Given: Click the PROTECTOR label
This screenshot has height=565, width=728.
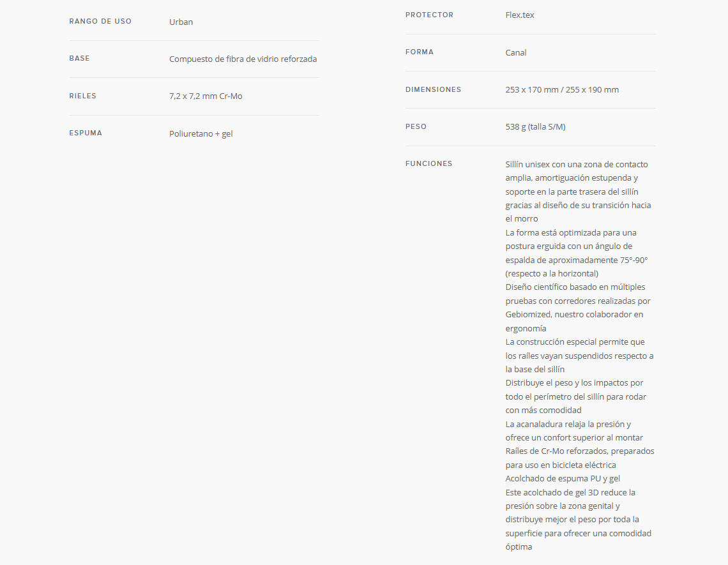Looking at the screenshot, I should pyautogui.click(x=430, y=15).
